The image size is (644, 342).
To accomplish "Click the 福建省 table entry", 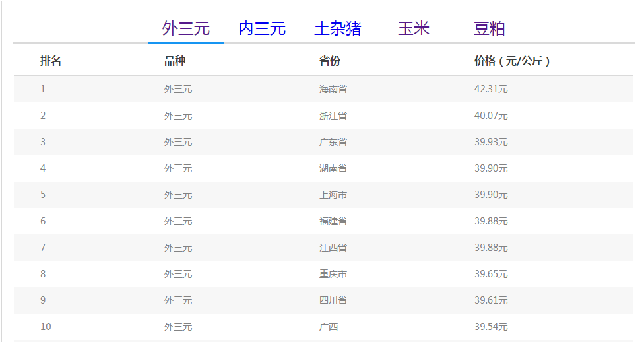I will tap(333, 221).
